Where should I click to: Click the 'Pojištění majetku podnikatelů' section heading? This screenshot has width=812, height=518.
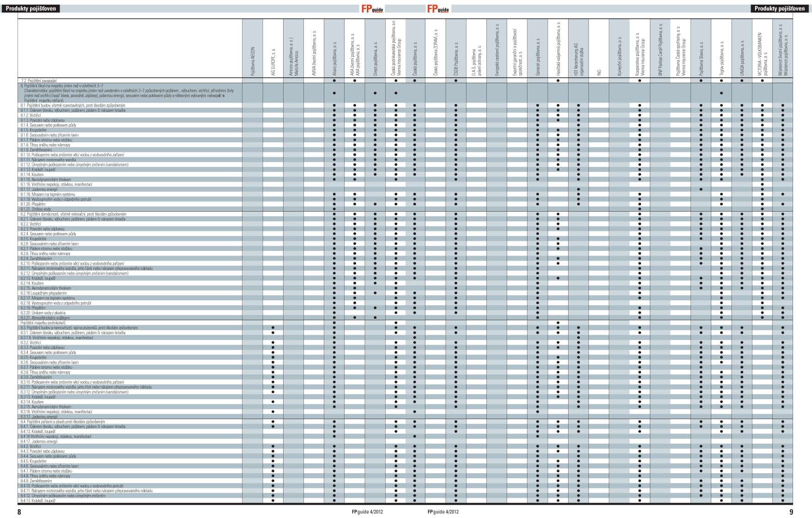(43, 323)
